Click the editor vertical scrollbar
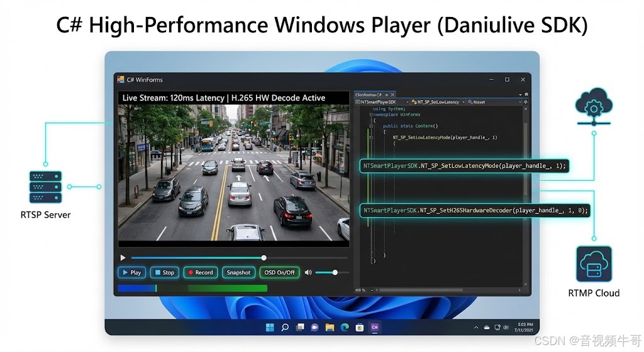 pos(525,158)
